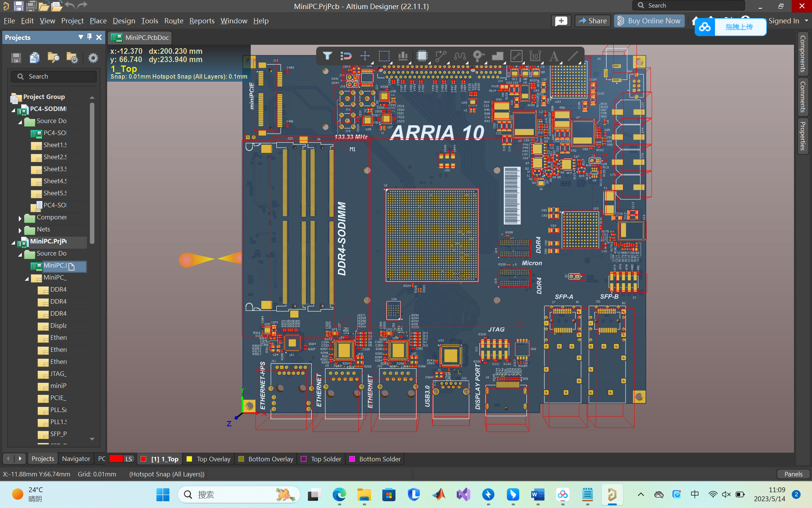Select the Place Line tool
812x508 pixels.
573,56
